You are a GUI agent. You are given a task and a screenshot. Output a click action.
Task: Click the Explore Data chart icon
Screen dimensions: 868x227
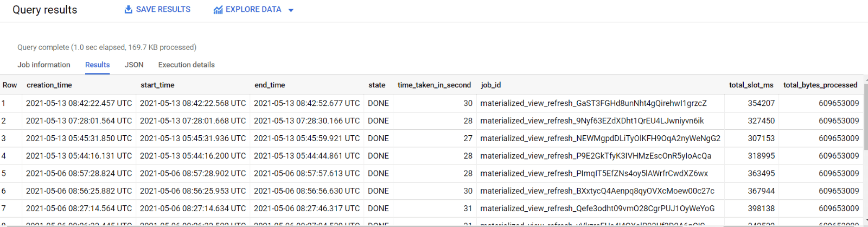[218, 10]
